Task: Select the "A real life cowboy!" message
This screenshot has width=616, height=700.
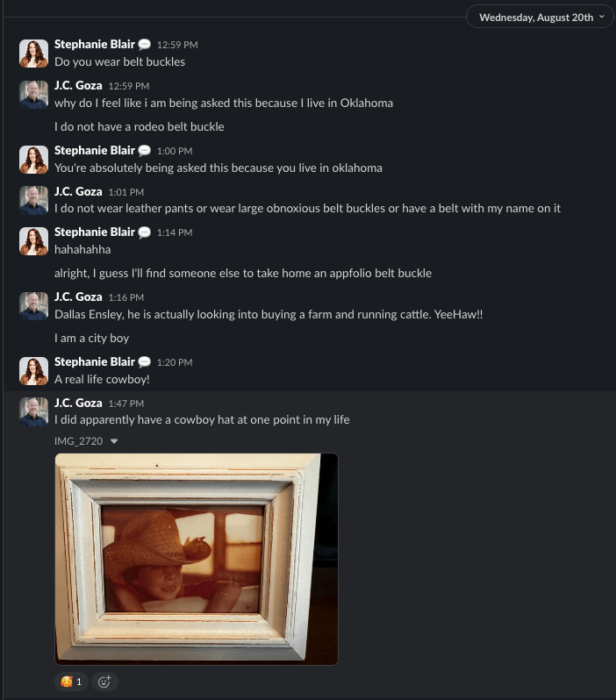Action: click(x=102, y=380)
